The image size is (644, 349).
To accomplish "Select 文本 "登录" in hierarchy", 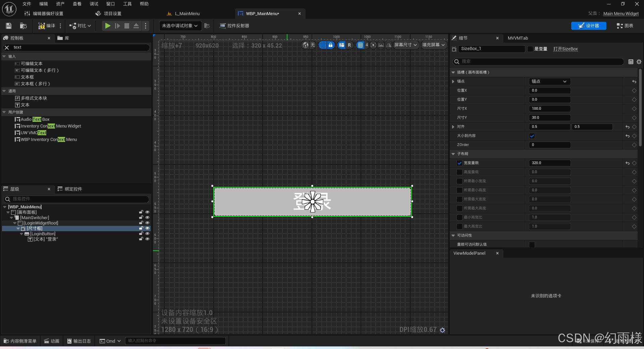I will [x=46, y=239].
